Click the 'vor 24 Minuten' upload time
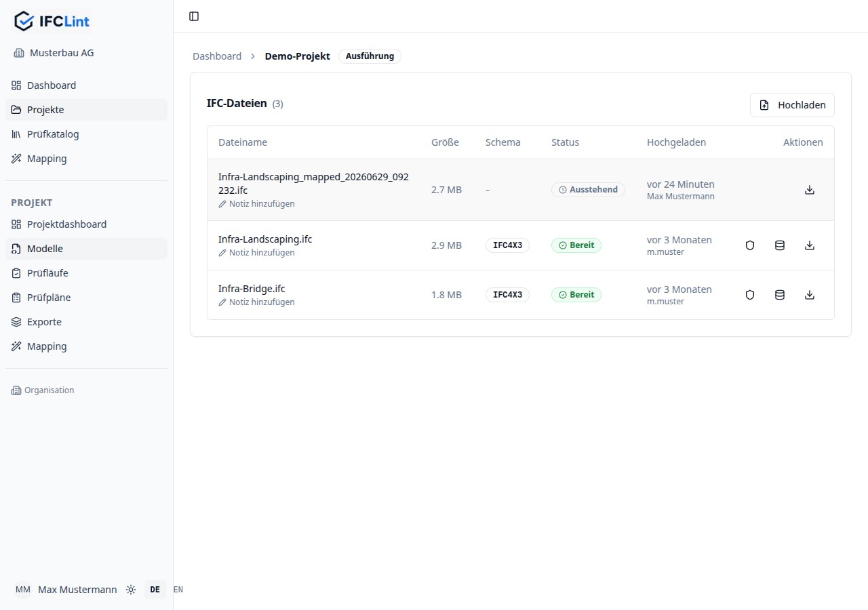Viewport: 868px width, 610px height. (681, 184)
